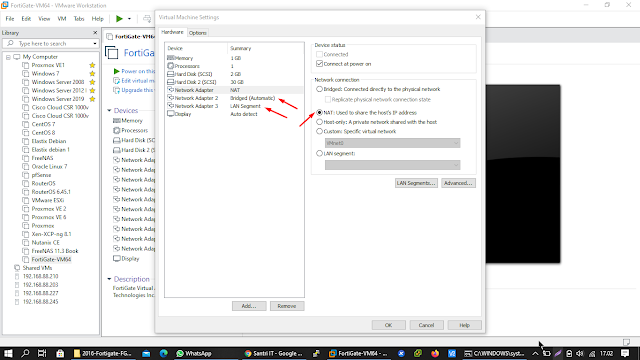Open WhatsApp from the taskbar
This screenshot has height=360, width=640.
coord(194,353)
